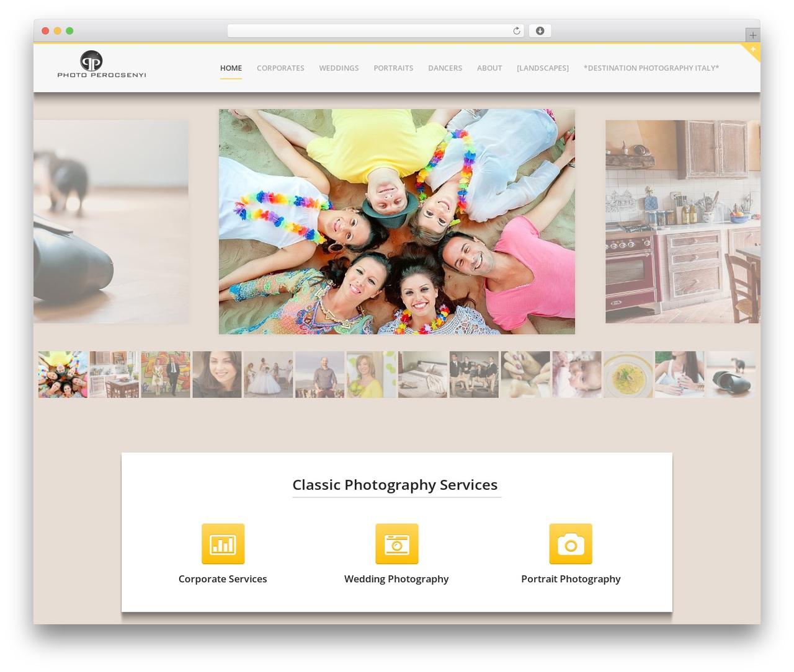794x672 pixels.
Task: Reload the page using the refresh icon
Action: [516, 31]
